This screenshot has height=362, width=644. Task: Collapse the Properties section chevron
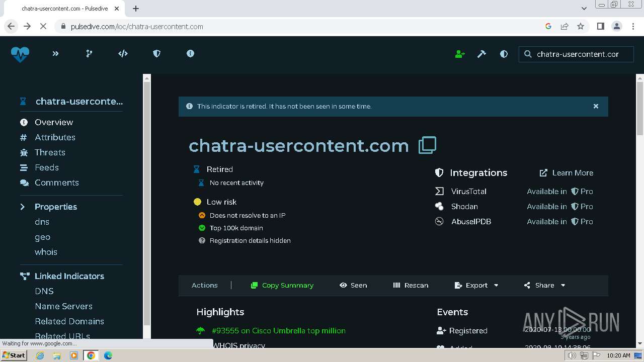[x=23, y=207]
